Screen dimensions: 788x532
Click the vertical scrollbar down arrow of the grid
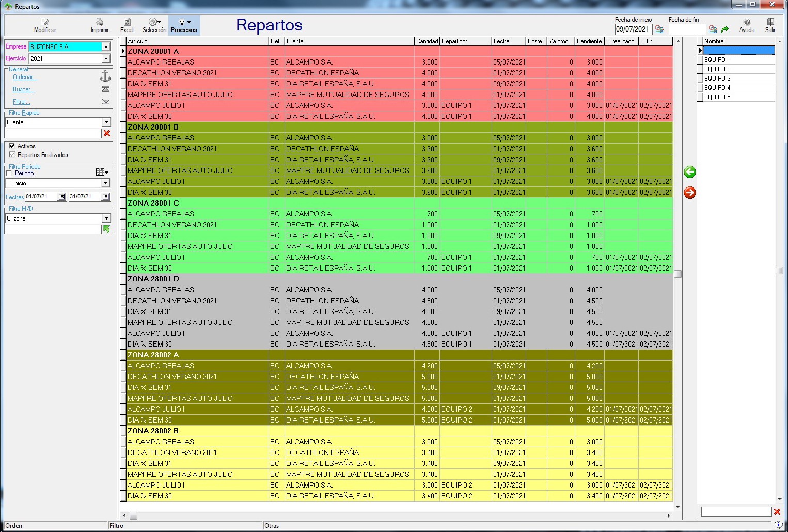tap(678, 507)
